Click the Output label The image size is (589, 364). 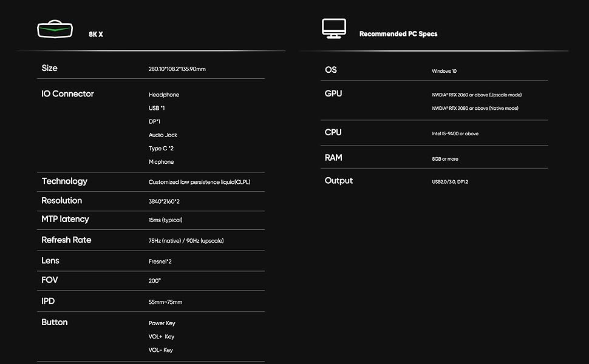[x=339, y=181]
